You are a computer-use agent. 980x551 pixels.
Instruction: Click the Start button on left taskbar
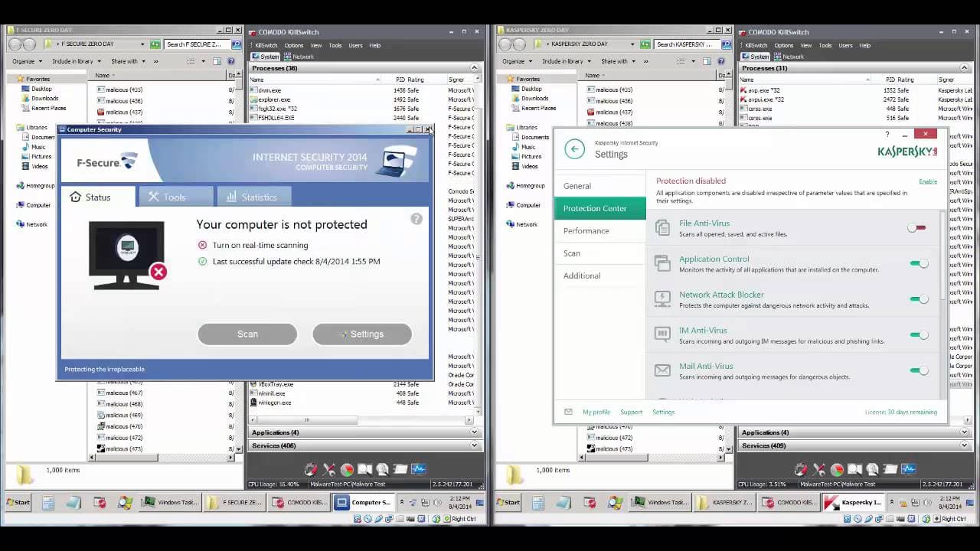(x=18, y=503)
